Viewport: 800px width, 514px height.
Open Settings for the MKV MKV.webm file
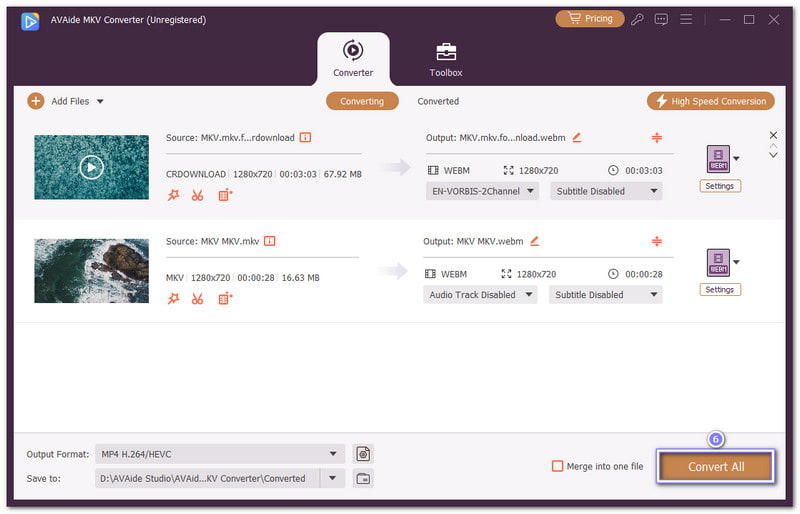pyautogui.click(x=719, y=289)
